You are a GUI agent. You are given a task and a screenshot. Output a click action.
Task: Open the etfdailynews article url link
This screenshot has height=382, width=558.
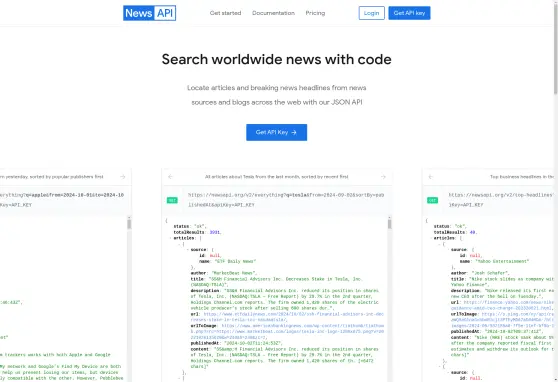click(294, 317)
